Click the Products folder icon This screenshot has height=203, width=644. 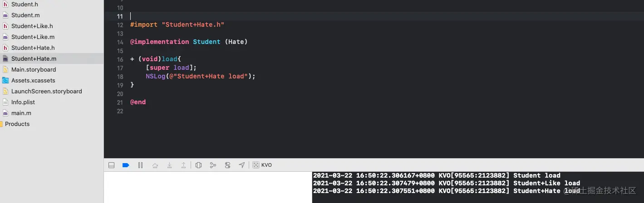click(1, 124)
